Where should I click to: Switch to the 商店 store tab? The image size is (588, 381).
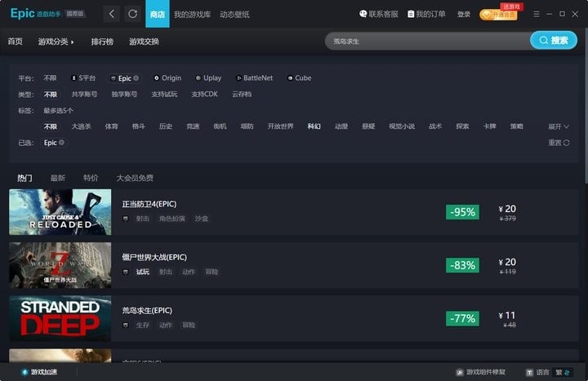tap(158, 14)
